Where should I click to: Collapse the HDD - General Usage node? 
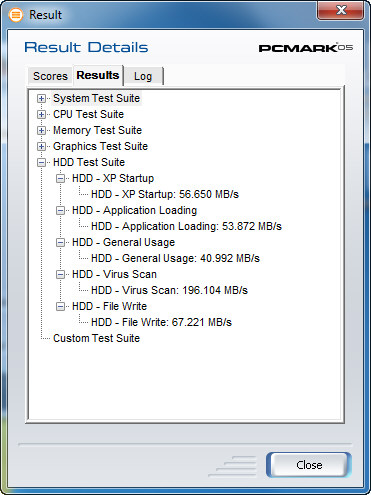coord(60,242)
